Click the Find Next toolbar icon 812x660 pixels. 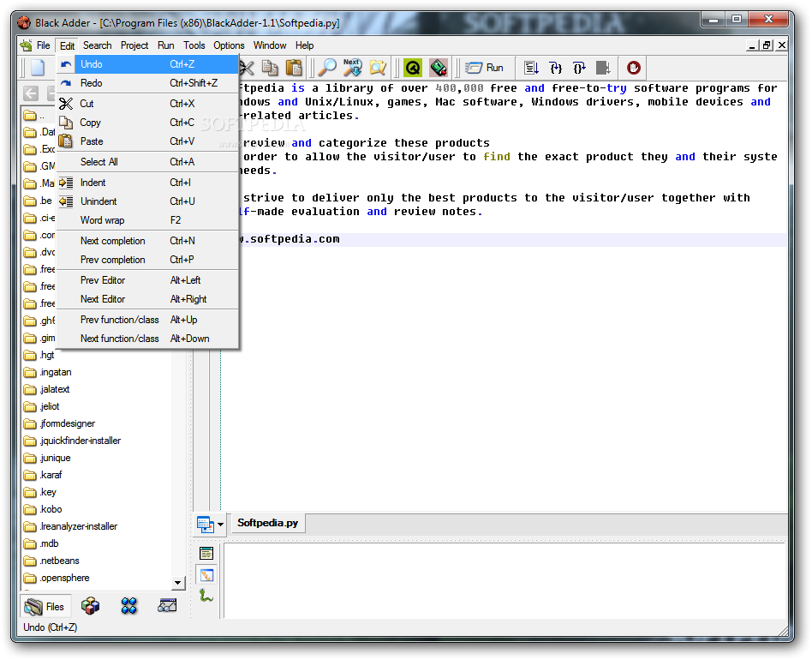click(352, 68)
